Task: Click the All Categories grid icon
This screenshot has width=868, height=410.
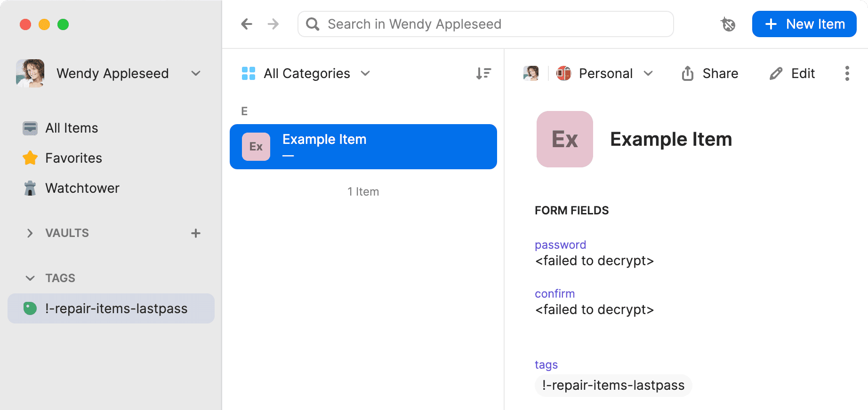Action: click(249, 73)
